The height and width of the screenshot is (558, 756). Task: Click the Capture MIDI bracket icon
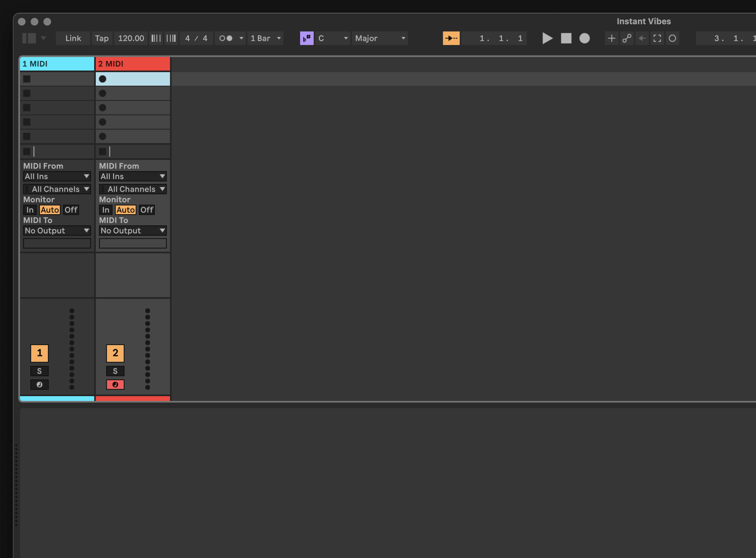657,38
